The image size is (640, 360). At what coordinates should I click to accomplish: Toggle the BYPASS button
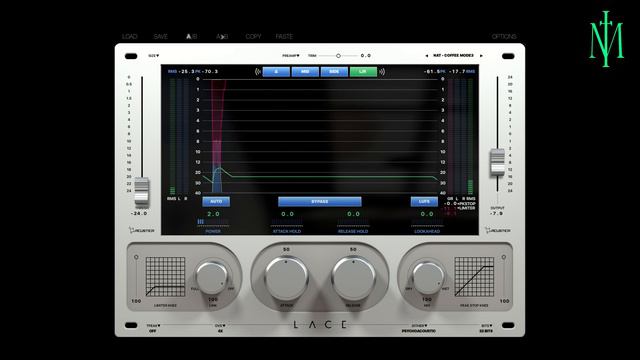coord(320,202)
